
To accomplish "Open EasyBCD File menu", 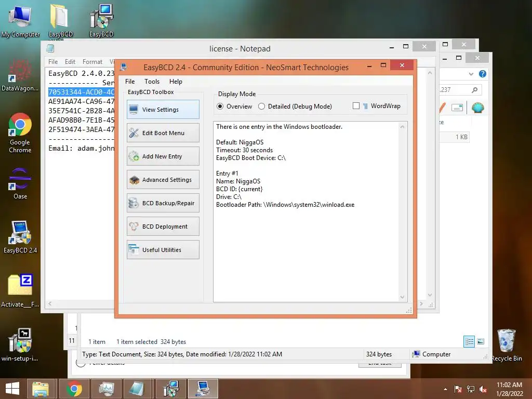I will pyautogui.click(x=129, y=82).
